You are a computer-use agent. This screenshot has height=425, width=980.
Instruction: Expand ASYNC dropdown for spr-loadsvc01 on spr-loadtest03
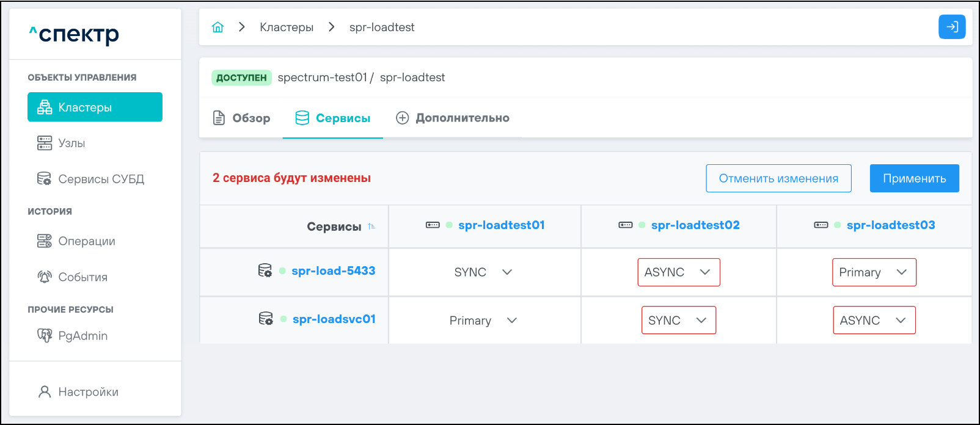click(x=874, y=321)
